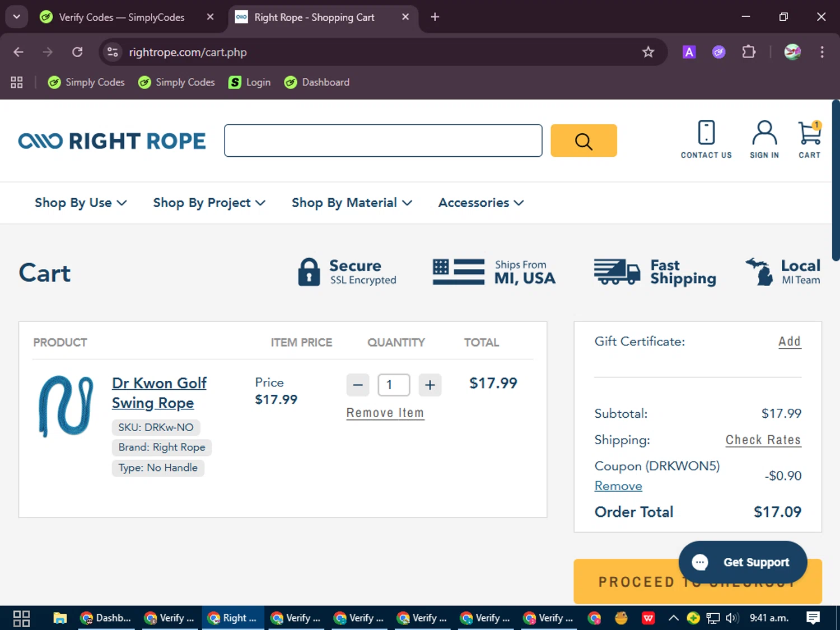
Task: Open the Dashboard bookmark
Action: [x=317, y=82]
